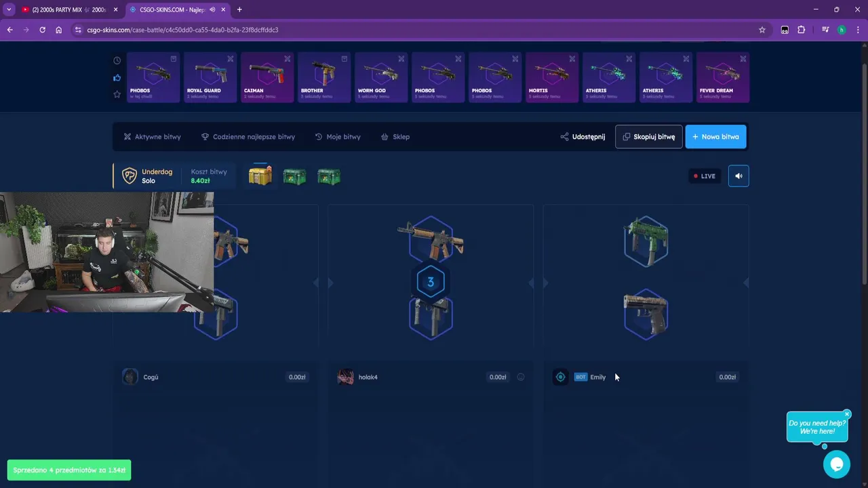The width and height of the screenshot is (868, 488).
Task: Close the 'Do you need help?' tooltip
Action: click(847, 414)
